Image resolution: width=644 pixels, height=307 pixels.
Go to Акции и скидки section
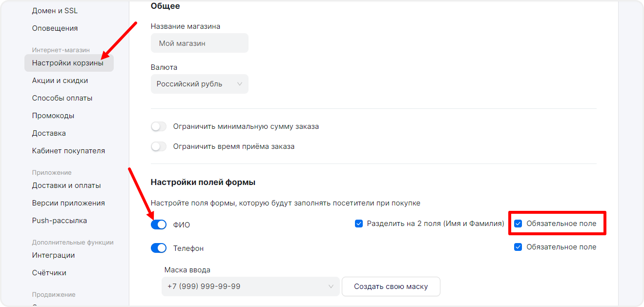60,81
